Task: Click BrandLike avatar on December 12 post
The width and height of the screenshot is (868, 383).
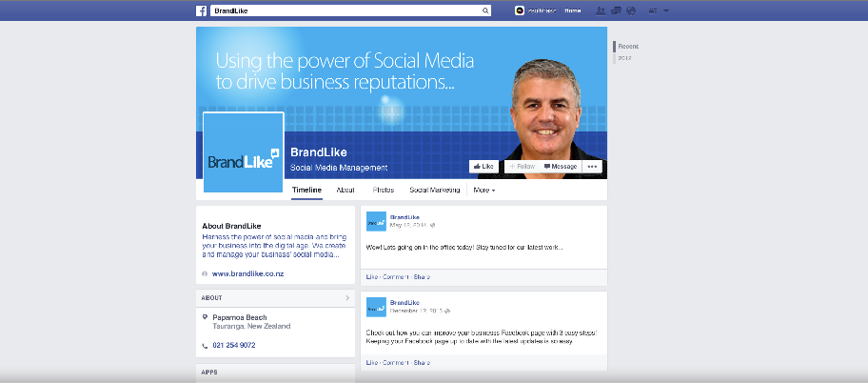Action: [377, 307]
